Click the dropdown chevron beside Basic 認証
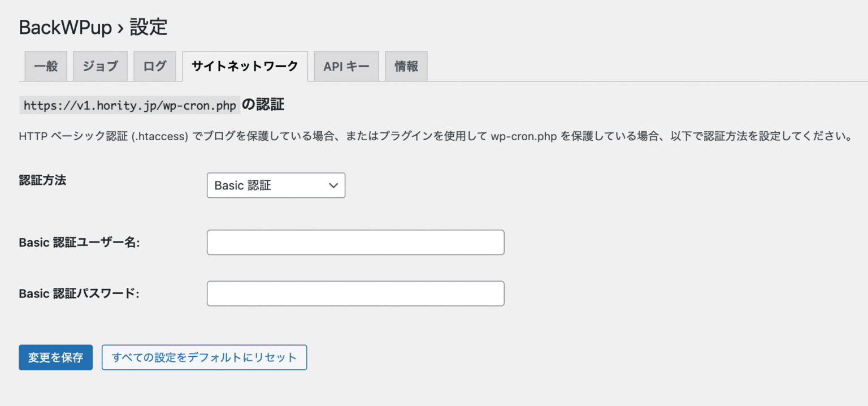The width and height of the screenshot is (868, 406). pos(333,185)
